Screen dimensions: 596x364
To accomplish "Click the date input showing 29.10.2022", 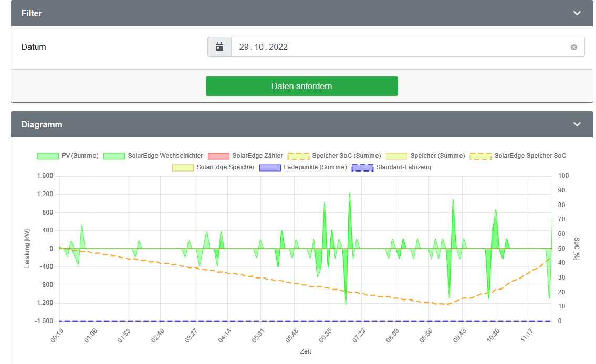I will 399,47.
